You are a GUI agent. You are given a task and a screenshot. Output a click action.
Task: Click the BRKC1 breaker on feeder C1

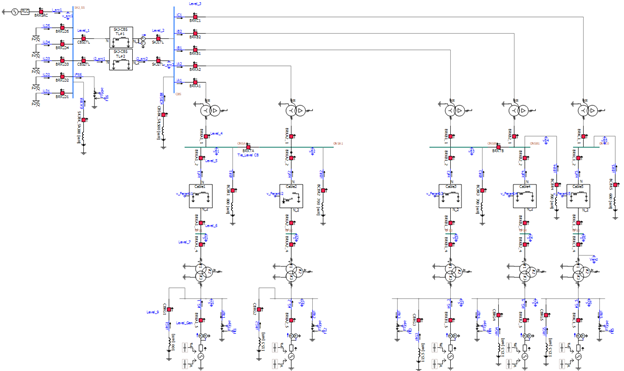pos(195,16)
